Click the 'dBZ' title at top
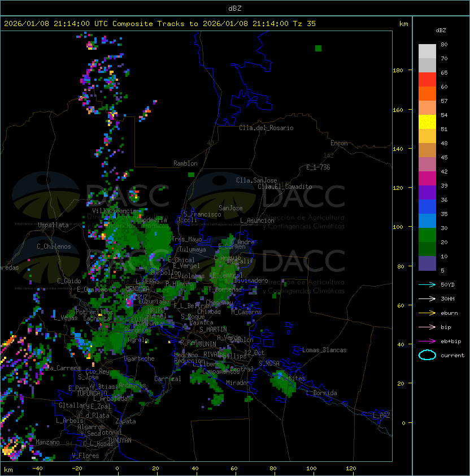Screen dimensions: 470x476 pyautogui.click(x=235, y=8)
